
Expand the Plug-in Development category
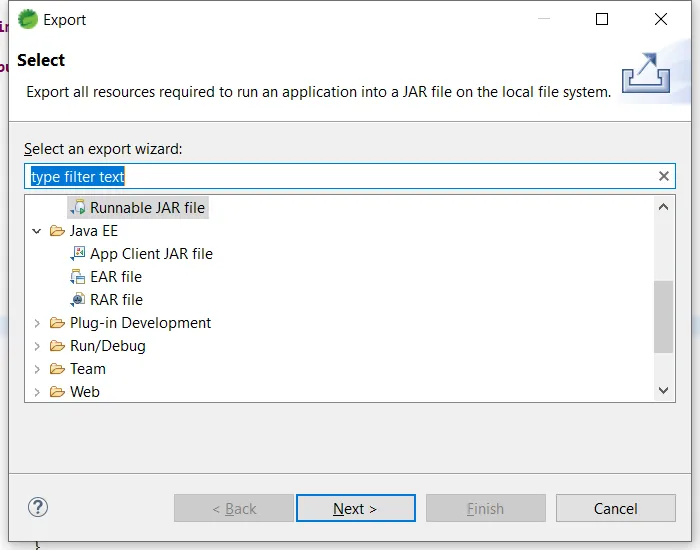pyautogui.click(x=37, y=323)
